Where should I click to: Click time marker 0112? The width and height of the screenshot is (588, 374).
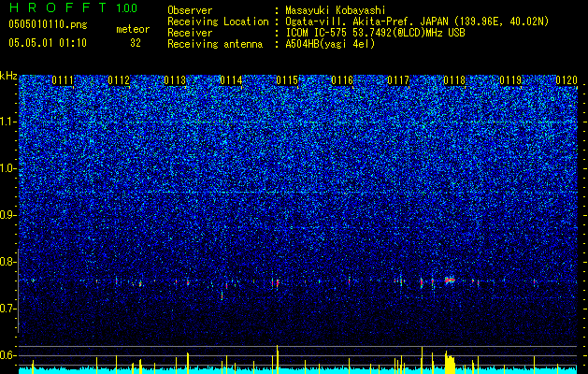point(119,80)
